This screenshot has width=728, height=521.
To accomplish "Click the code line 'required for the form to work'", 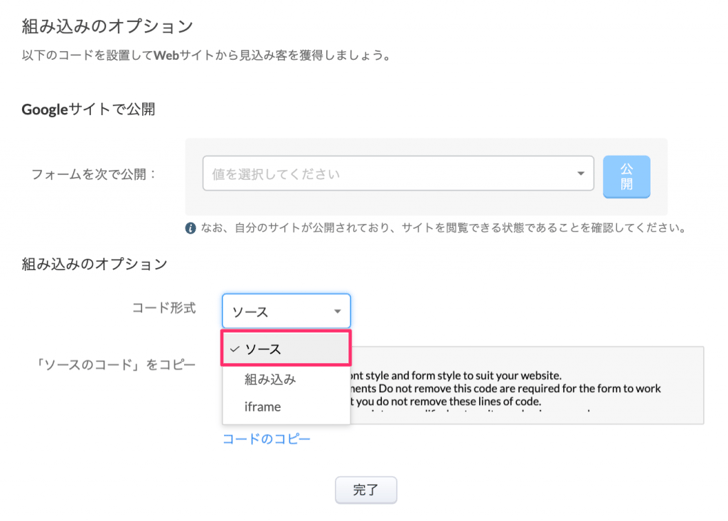I will (x=589, y=388).
